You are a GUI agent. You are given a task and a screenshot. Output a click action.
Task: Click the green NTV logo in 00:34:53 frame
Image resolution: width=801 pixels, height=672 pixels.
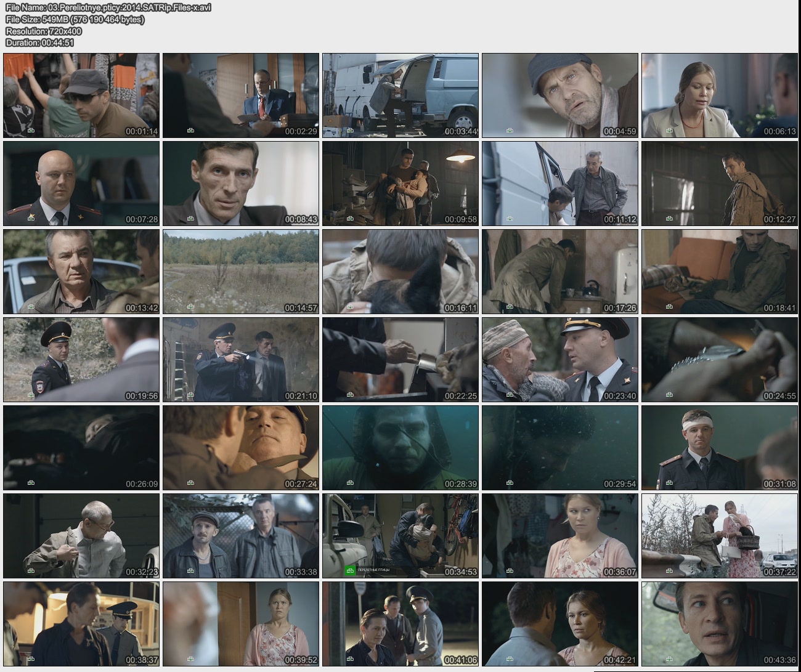click(x=350, y=571)
